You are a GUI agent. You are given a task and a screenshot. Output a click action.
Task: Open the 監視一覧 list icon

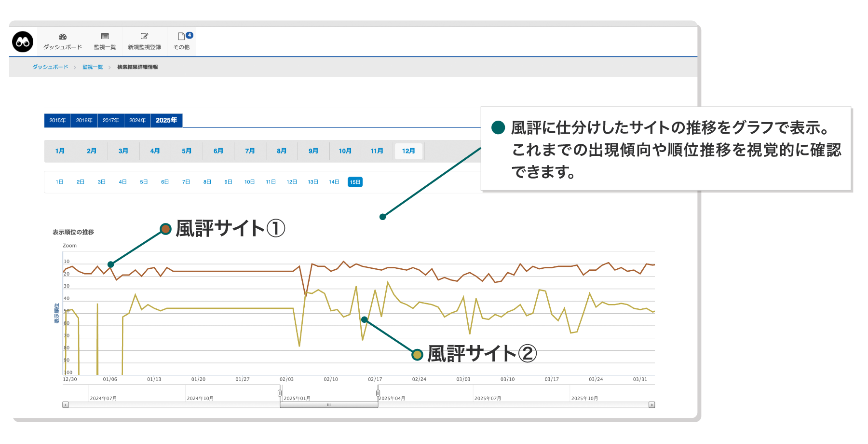point(105,37)
